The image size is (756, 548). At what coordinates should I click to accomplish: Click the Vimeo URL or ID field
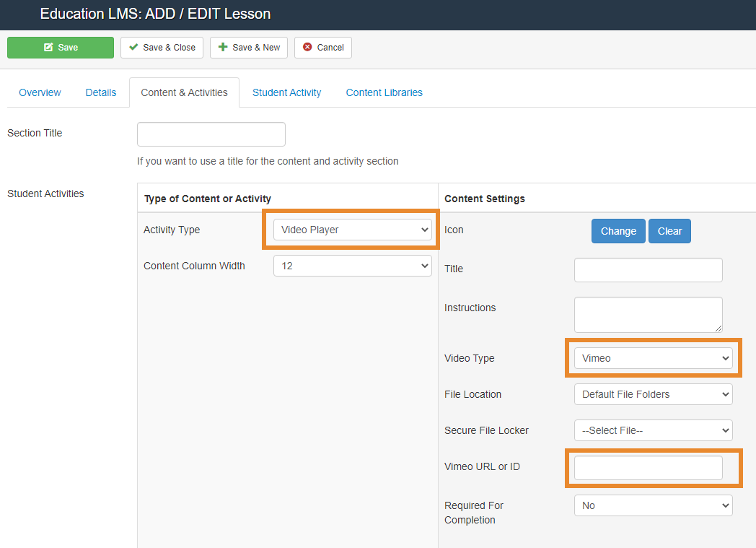(648, 468)
